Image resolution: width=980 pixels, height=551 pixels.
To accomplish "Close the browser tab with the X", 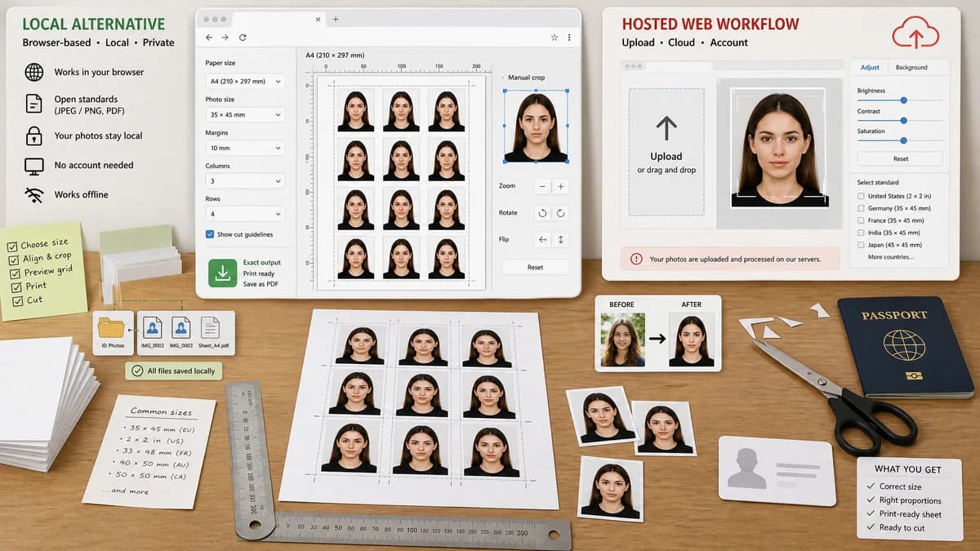I will click(319, 19).
